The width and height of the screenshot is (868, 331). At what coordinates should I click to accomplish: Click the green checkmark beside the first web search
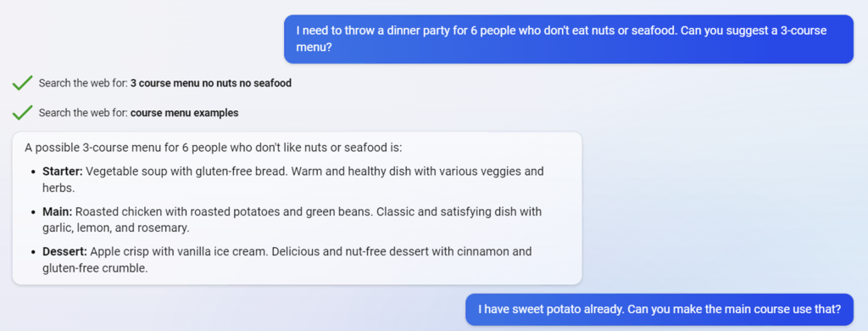pyautogui.click(x=23, y=83)
